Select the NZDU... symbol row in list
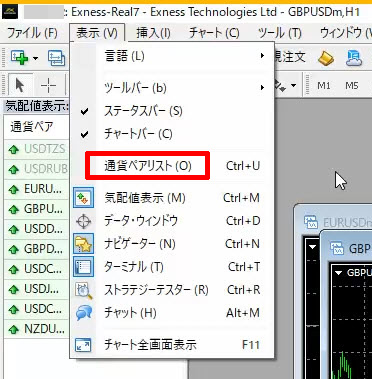The width and height of the screenshot is (372, 379). (36, 329)
